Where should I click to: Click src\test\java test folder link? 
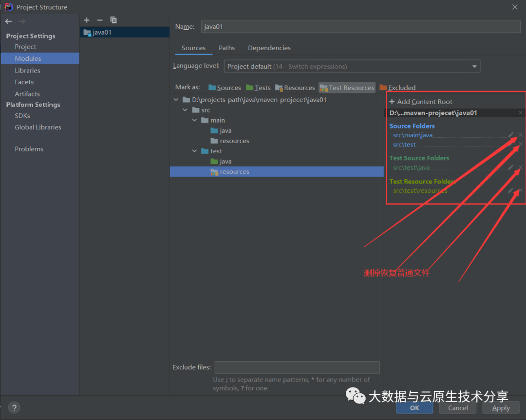(411, 167)
